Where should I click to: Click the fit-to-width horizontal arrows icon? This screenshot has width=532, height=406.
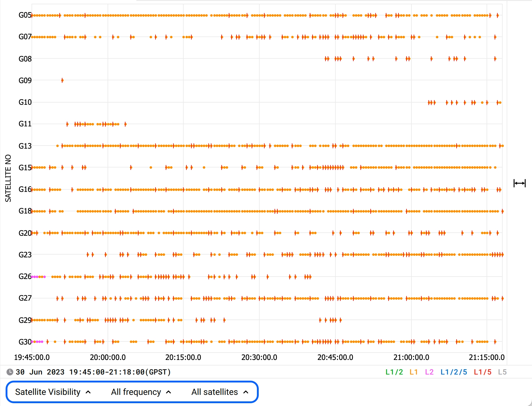(519, 183)
